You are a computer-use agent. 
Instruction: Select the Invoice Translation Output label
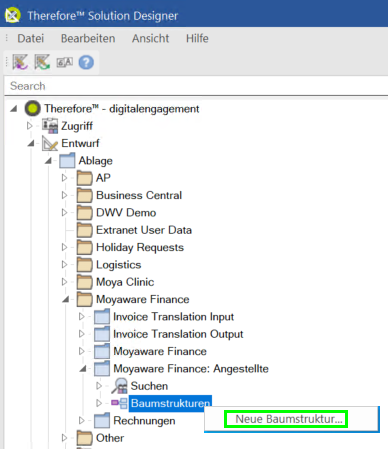click(x=178, y=334)
